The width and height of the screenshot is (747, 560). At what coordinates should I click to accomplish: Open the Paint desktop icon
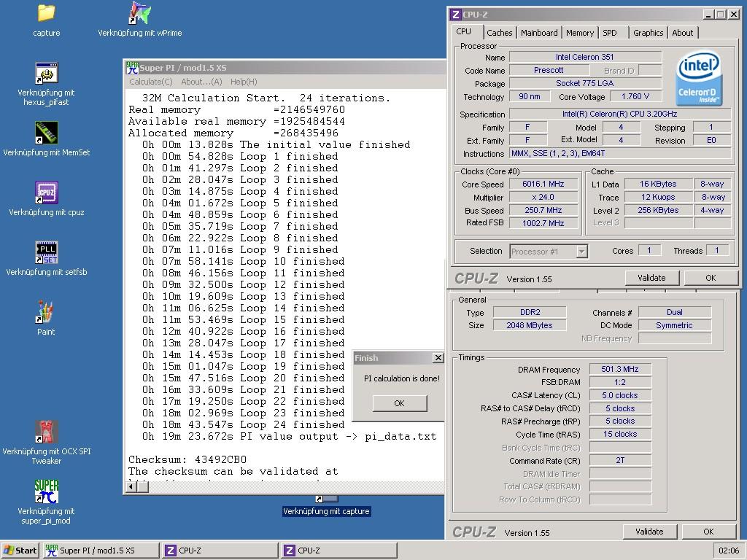[46, 312]
